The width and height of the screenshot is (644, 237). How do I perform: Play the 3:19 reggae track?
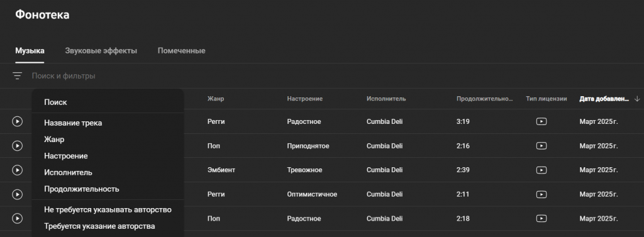tap(17, 121)
